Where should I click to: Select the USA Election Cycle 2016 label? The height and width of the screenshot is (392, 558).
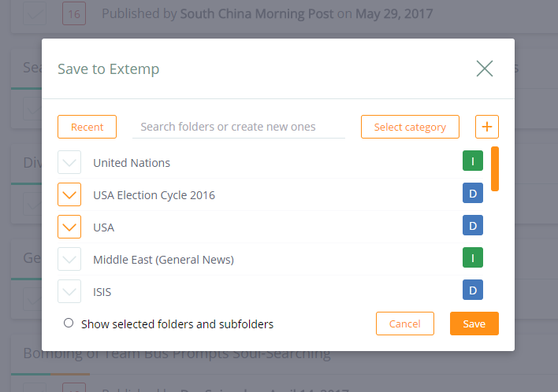tap(154, 195)
